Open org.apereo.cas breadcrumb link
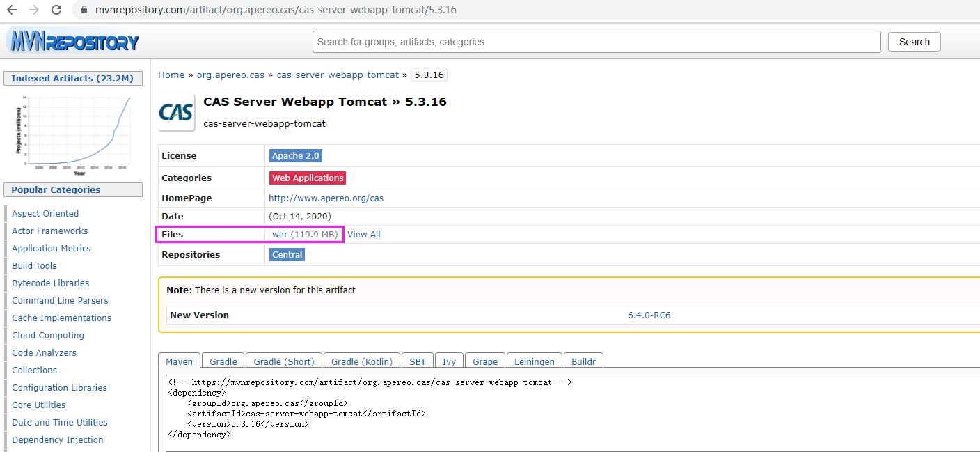 tap(230, 75)
